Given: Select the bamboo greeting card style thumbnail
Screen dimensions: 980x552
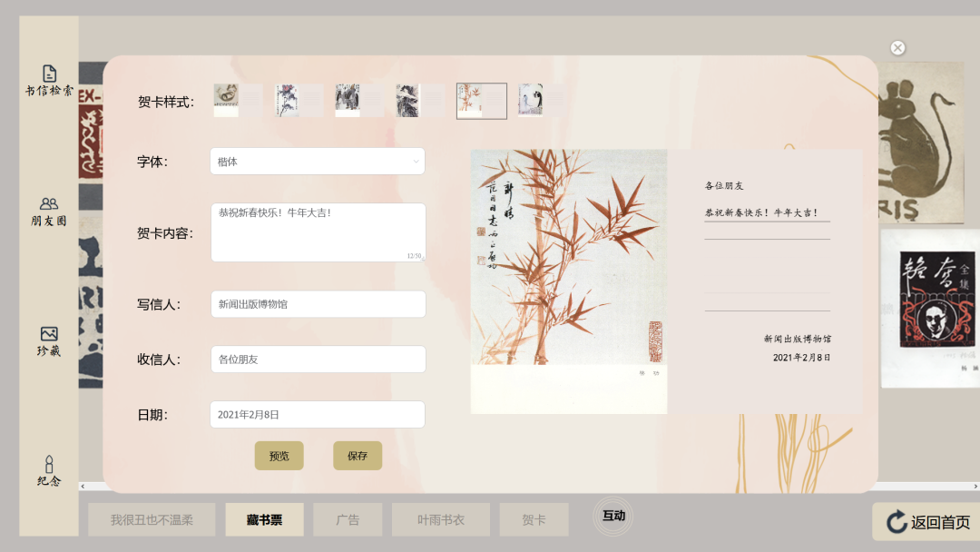Looking at the screenshot, I should [481, 101].
